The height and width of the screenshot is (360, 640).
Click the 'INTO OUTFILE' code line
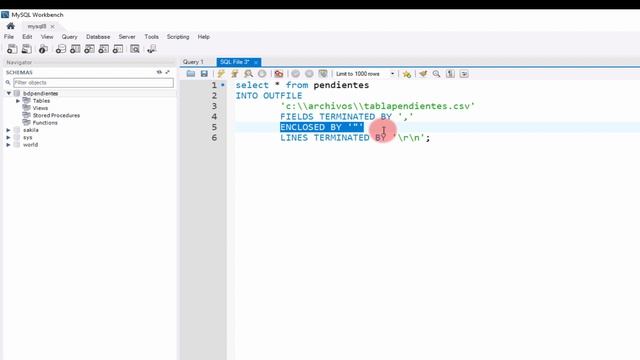(x=269, y=96)
